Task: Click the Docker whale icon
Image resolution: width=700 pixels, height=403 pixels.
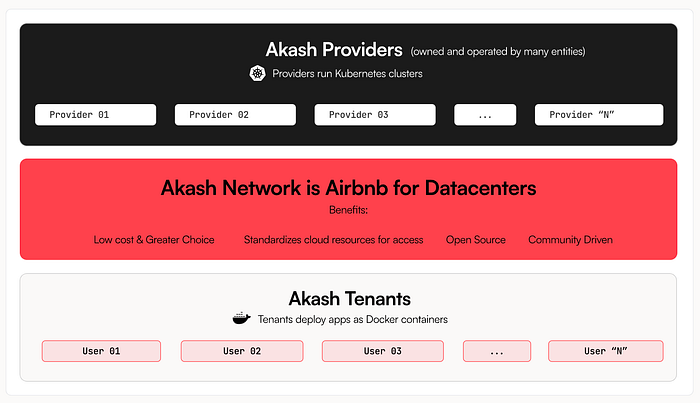Action: tap(240, 319)
